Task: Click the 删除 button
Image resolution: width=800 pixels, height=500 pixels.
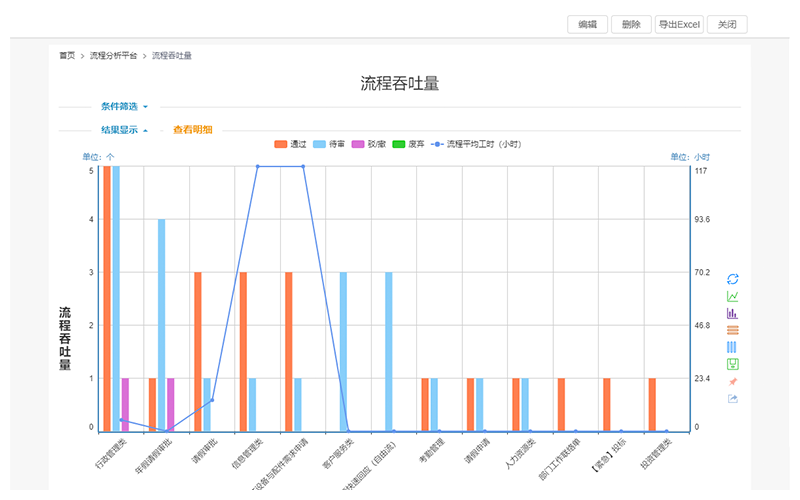Action: (631, 25)
